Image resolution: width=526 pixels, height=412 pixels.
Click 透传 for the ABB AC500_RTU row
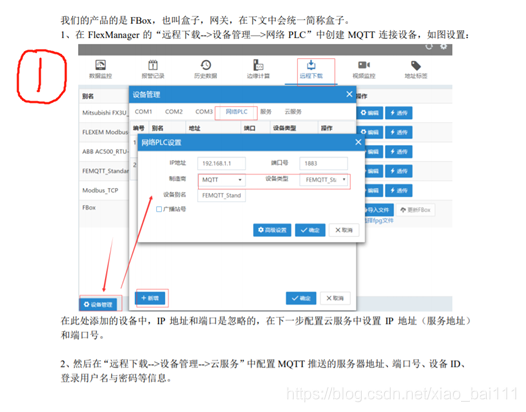pyautogui.click(x=399, y=152)
